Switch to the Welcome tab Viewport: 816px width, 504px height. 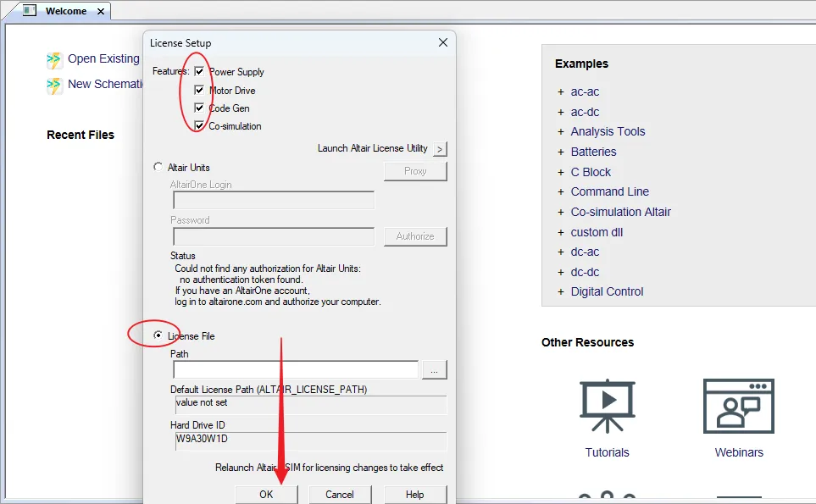coord(66,11)
